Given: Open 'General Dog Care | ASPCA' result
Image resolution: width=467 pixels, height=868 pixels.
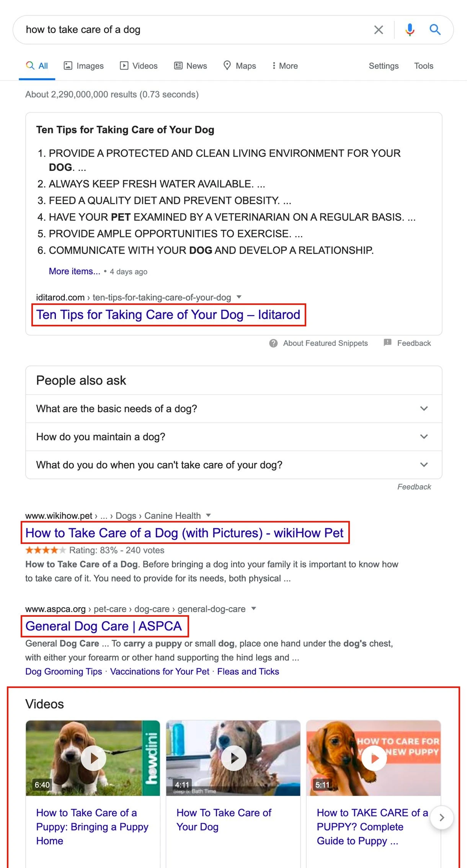Looking at the screenshot, I should pos(104,626).
